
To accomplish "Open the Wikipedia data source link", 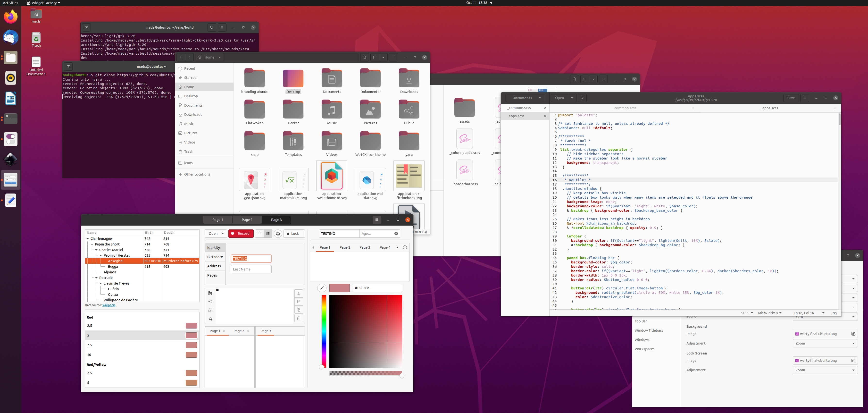I will coord(109,305).
